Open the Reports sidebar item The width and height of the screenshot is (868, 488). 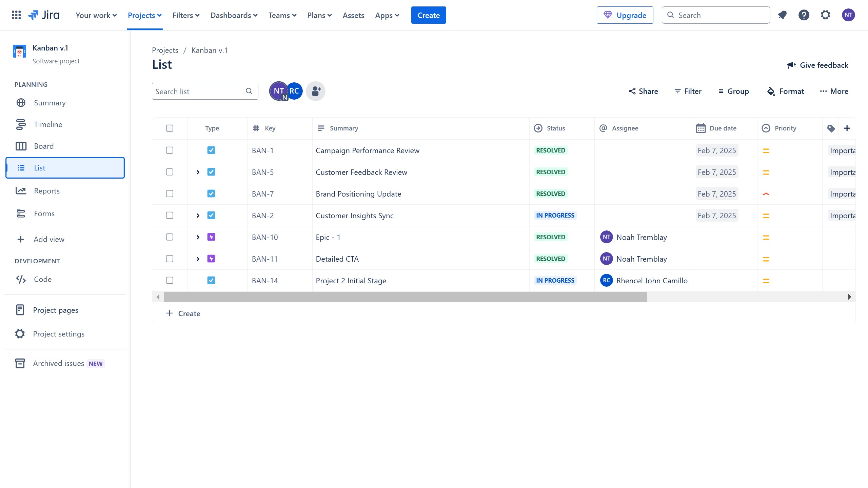coord(47,191)
